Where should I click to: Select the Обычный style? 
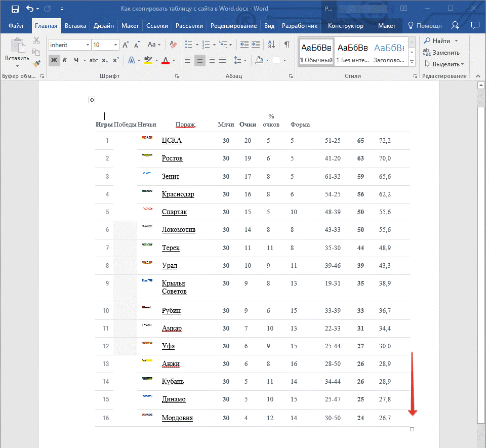point(316,52)
